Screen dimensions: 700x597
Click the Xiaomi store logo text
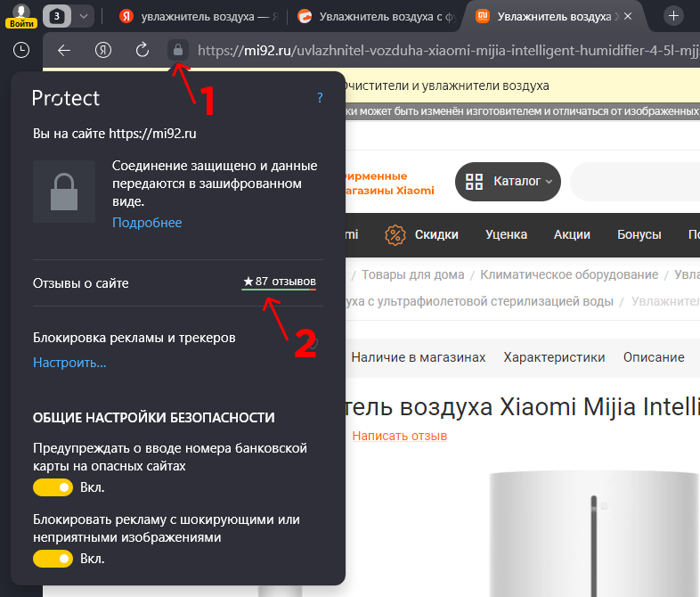(x=389, y=184)
